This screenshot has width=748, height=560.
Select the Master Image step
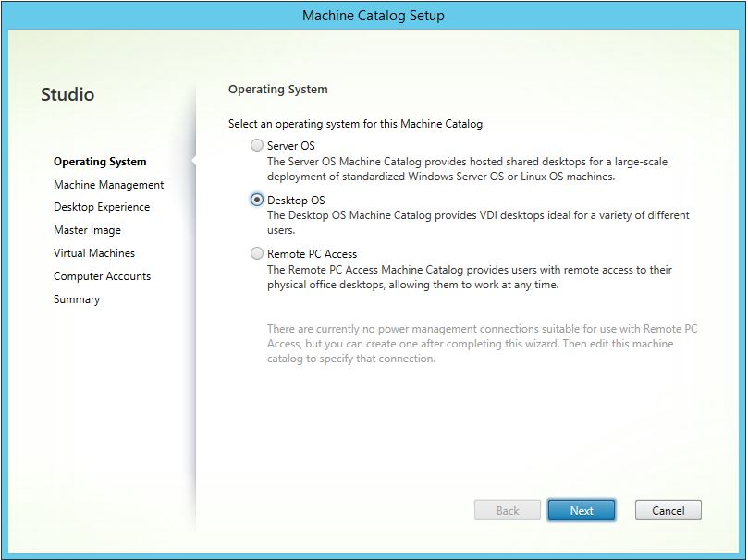(87, 230)
